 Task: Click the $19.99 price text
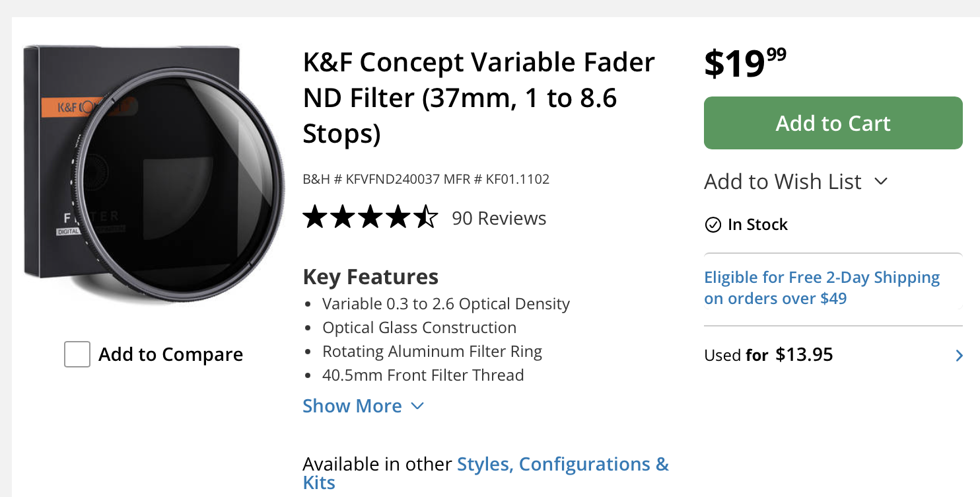pos(745,63)
